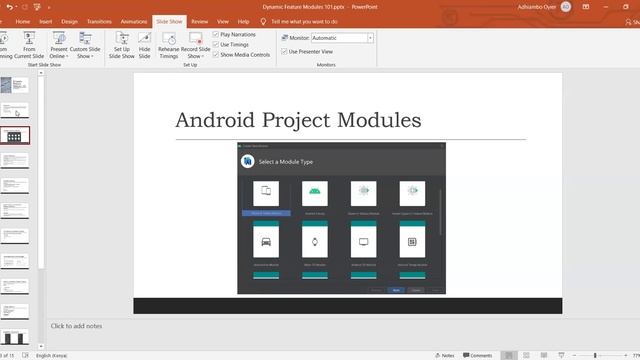This screenshot has width=640, height=360.
Task: Click spell check icon in status bar
Action: tap(25, 356)
